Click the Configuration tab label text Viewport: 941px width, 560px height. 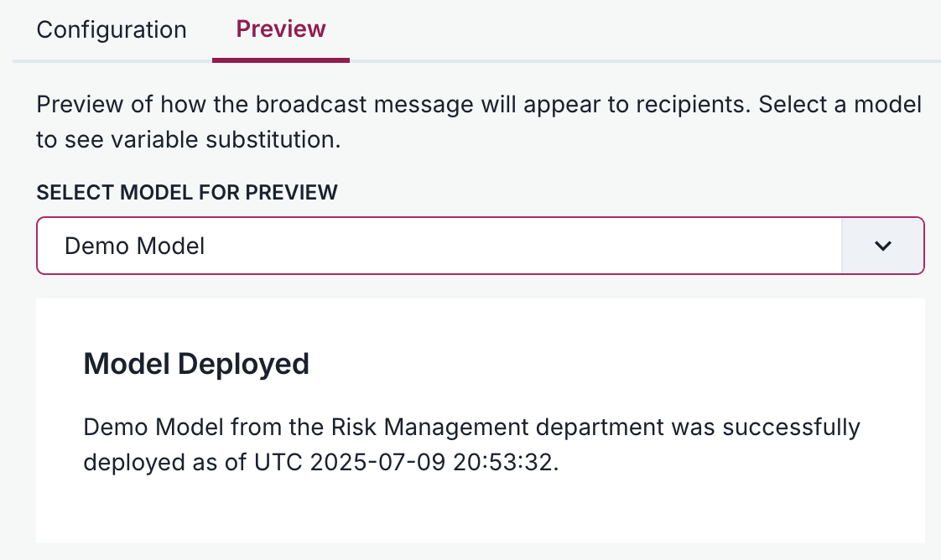(111, 29)
